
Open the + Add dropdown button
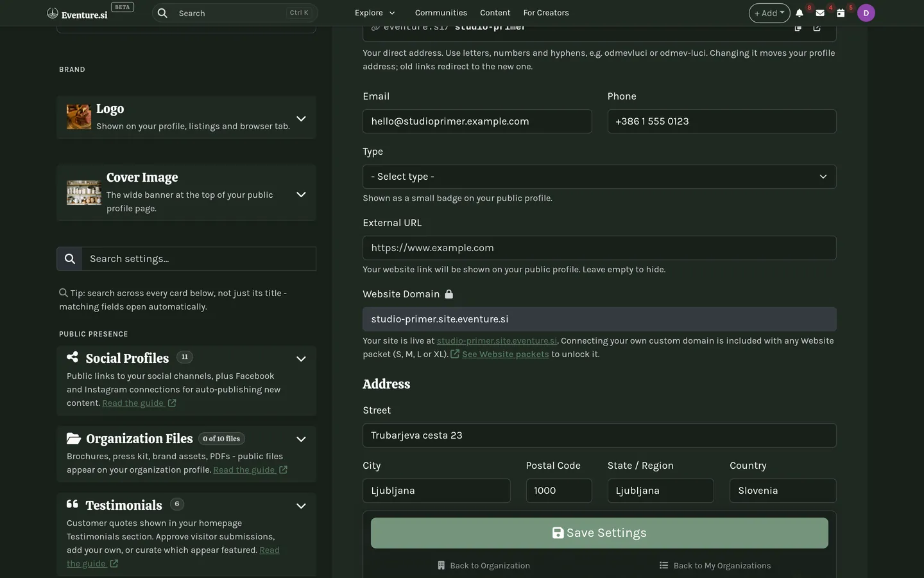pyautogui.click(x=769, y=13)
